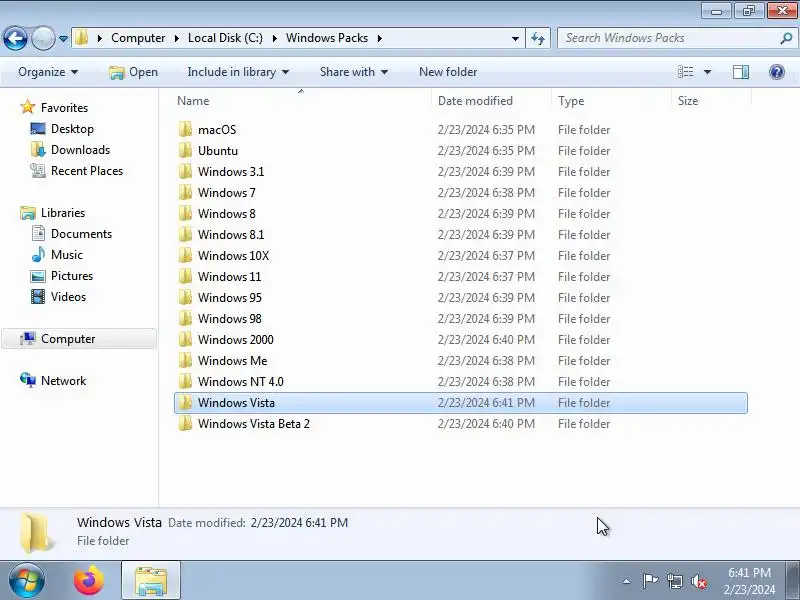Open Help with the question mark icon

point(777,72)
